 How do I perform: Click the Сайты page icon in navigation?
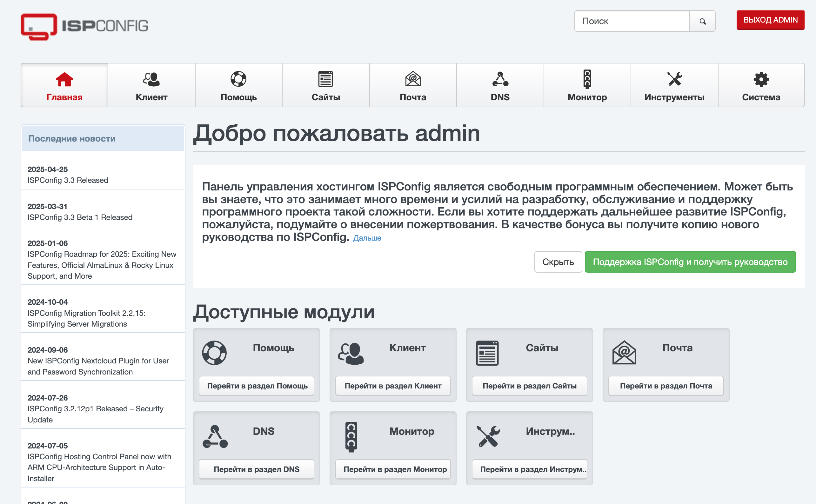pos(325,79)
